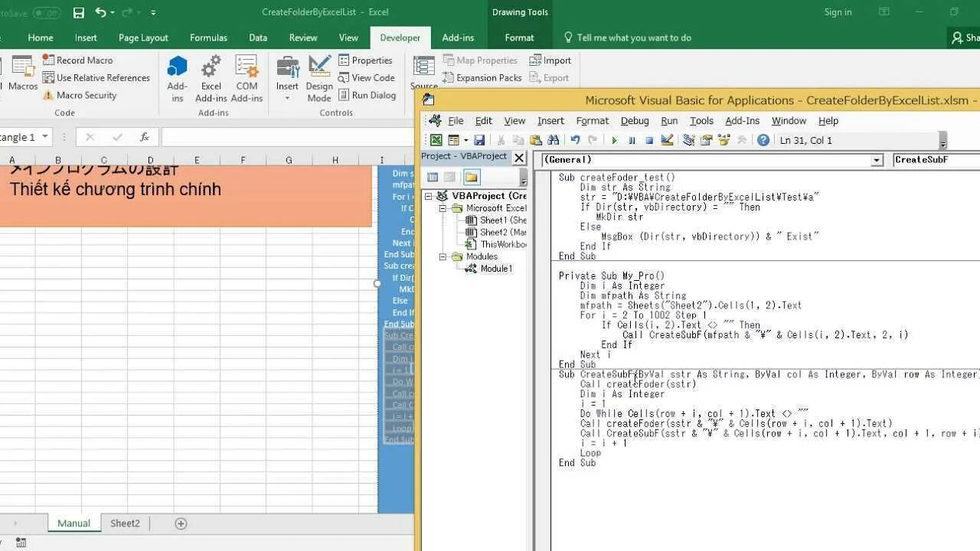This screenshot has width=980, height=551.
Task: Toggle Design Mode in Controls group
Action: [x=319, y=78]
